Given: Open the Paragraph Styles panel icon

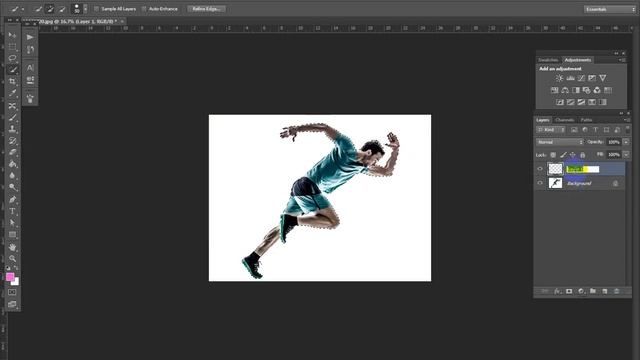Looking at the screenshot, I should (30, 80).
